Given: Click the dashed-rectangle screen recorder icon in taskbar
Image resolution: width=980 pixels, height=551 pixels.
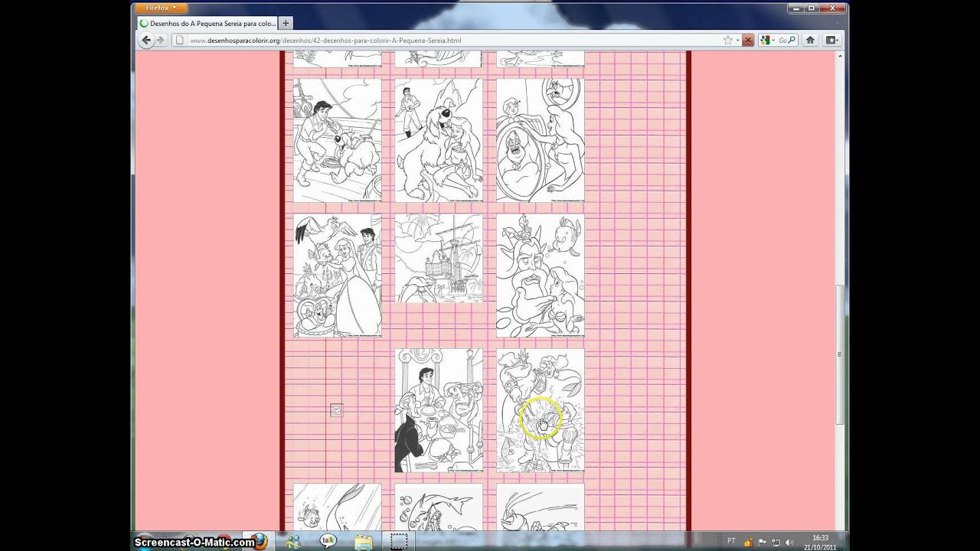Looking at the screenshot, I should pos(398,542).
